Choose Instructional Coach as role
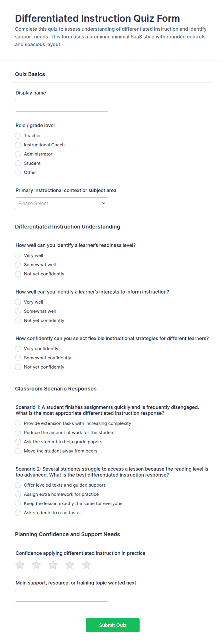The image size is (223, 644). (18, 145)
